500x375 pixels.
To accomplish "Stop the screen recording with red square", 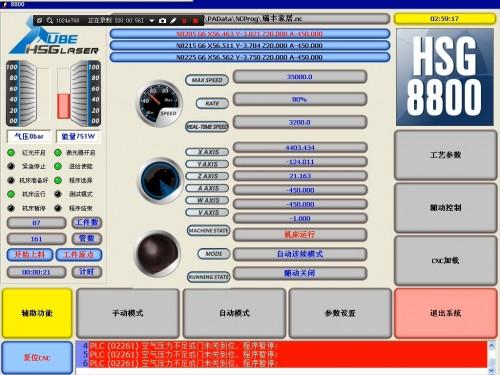I will pos(196,21).
